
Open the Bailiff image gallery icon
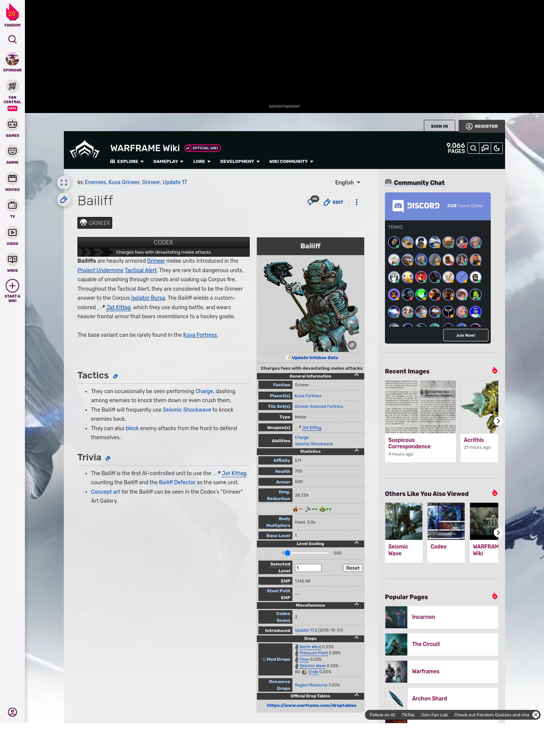[352, 345]
